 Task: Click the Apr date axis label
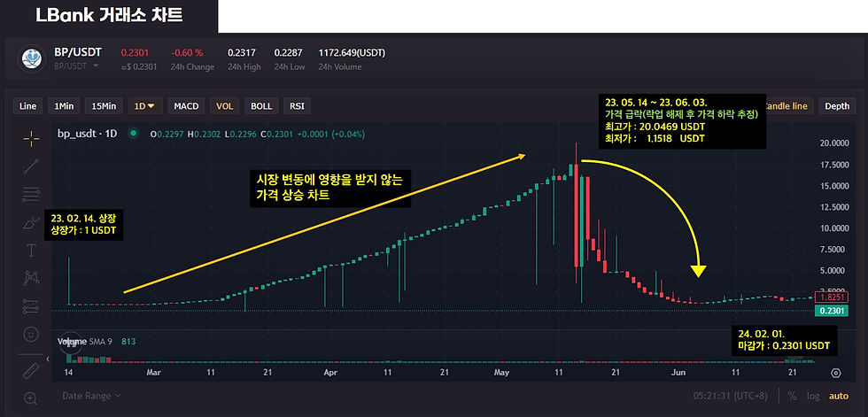[330, 373]
